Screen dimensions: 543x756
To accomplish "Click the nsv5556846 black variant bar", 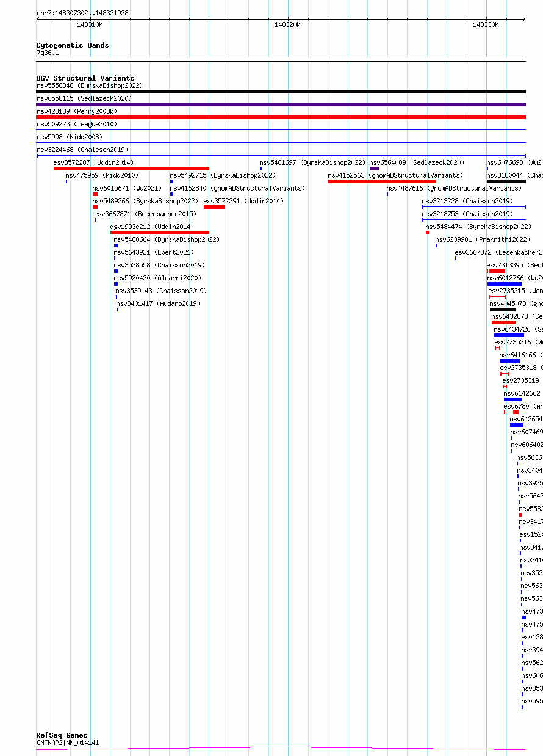I will pos(281,92).
